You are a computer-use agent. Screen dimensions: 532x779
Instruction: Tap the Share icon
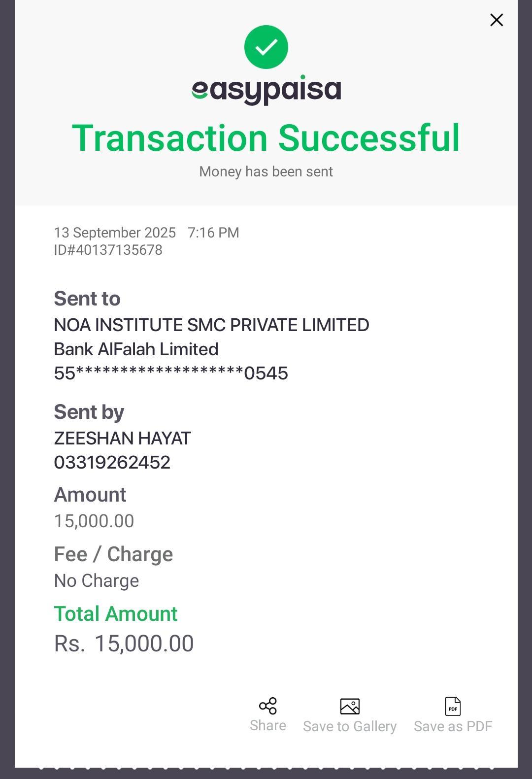pos(268,706)
